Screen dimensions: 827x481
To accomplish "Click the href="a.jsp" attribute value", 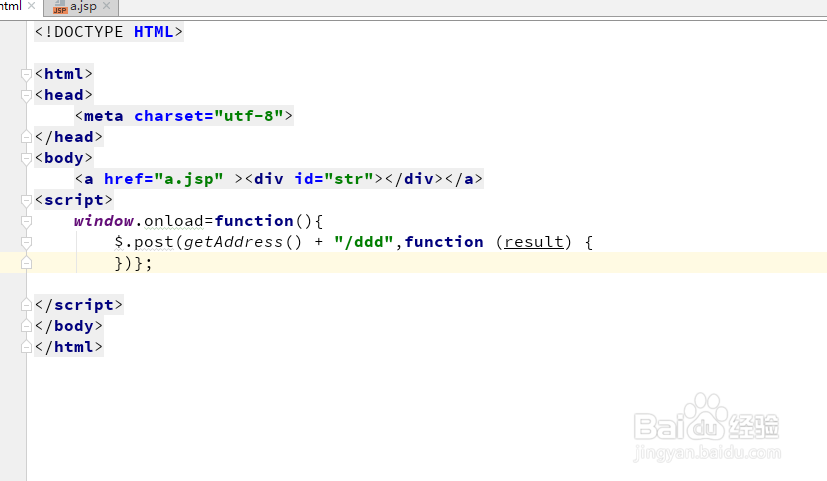I will (189, 179).
